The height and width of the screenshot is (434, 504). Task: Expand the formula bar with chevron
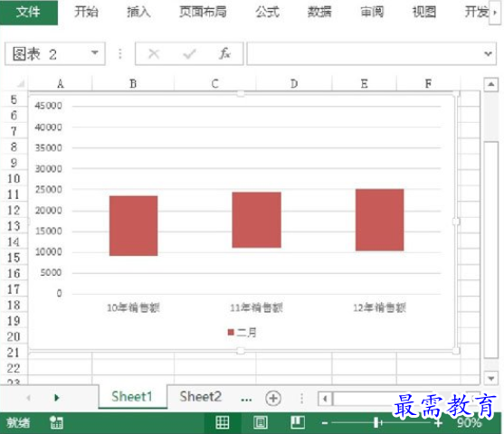489,53
